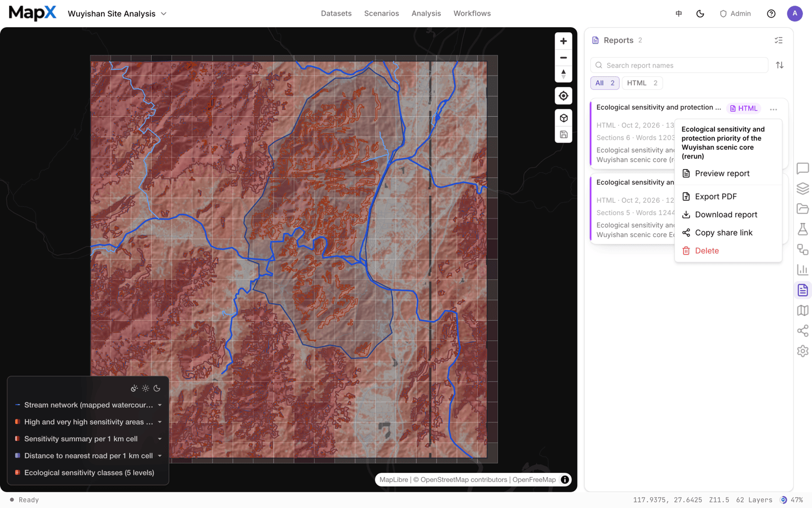Expand High and very high sensitivity areas legend
This screenshot has height=508, width=812.
point(160,422)
